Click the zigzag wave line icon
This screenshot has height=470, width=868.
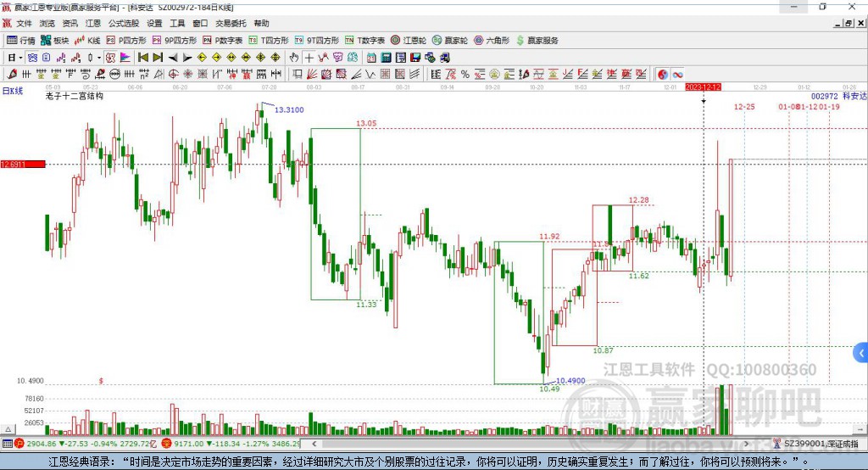click(x=370, y=75)
